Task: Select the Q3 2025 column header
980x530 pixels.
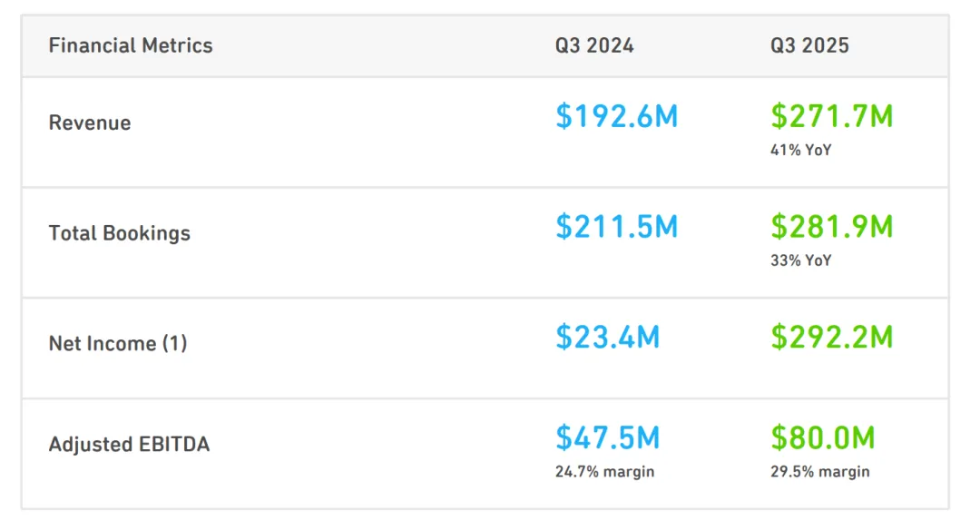Action: pos(809,45)
